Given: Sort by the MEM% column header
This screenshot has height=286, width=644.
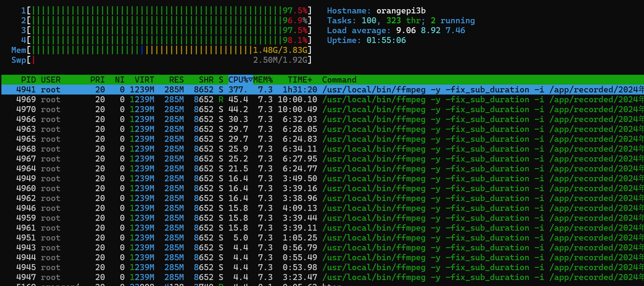Looking at the screenshot, I should 263,80.
